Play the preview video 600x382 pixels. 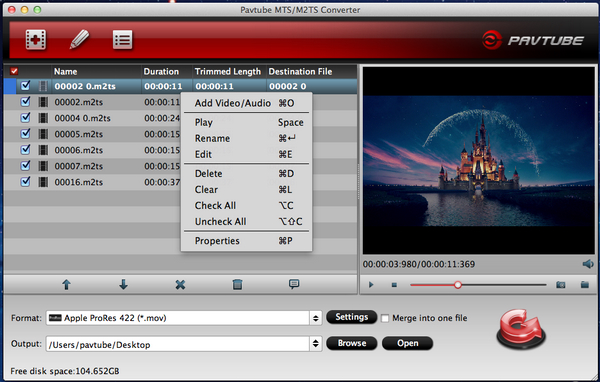pos(371,285)
